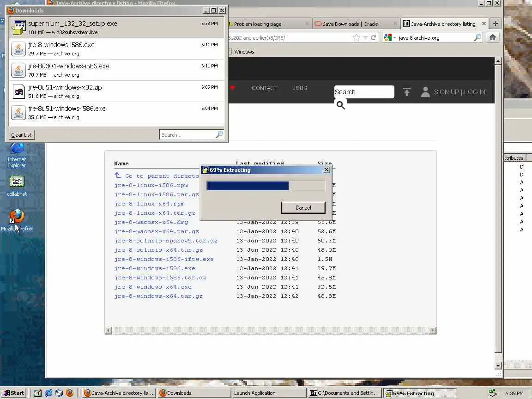
Task: Click the zip archive icon for jre-8u51-windows-x32.zip
Action: click(18, 91)
